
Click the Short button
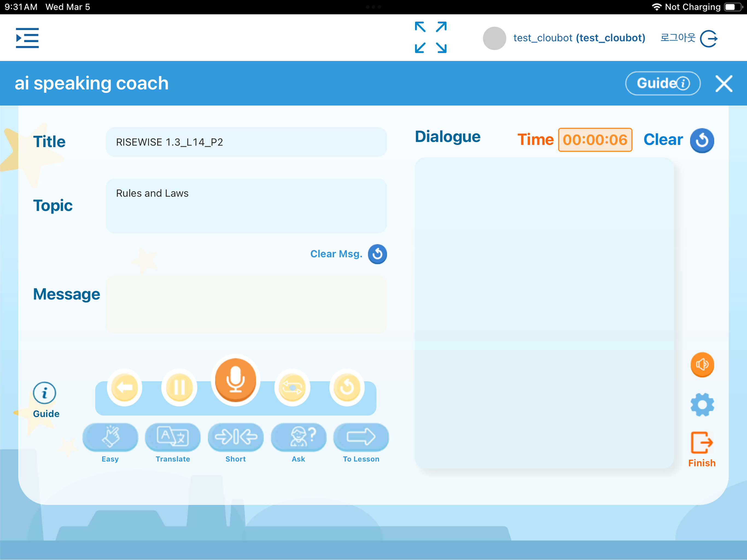(236, 437)
